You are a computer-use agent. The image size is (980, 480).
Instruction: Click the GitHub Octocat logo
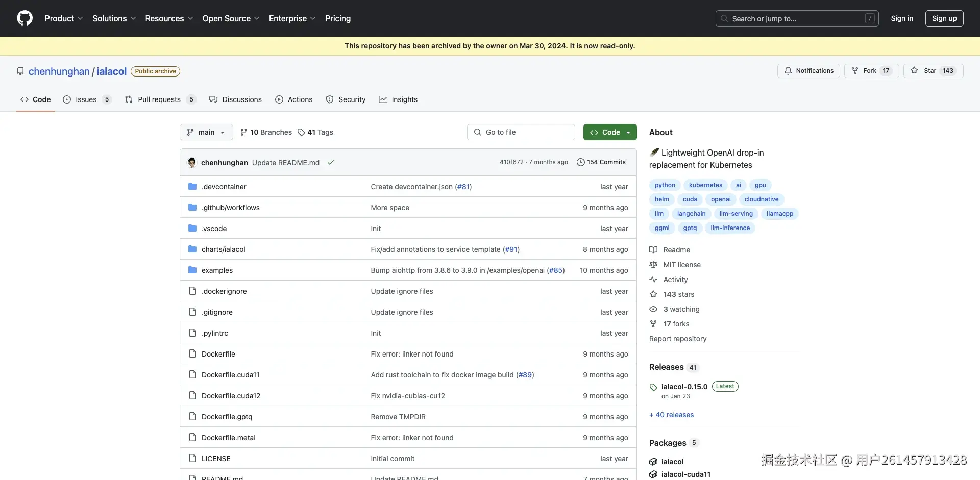pyautogui.click(x=24, y=18)
